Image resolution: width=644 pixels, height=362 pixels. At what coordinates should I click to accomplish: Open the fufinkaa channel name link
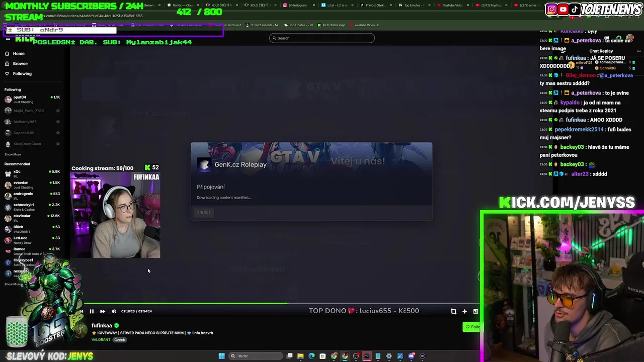pyautogui.click(x=102, y=325)
